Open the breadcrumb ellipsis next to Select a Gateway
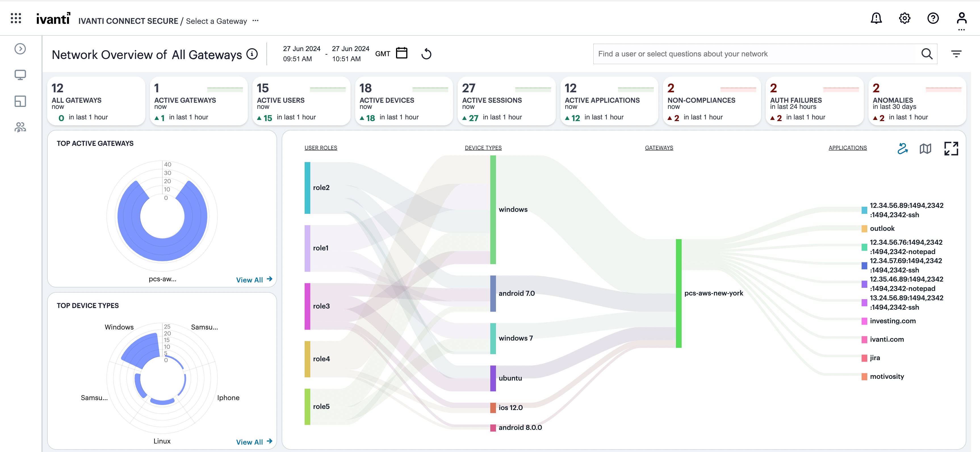980x452 pixels. [256, 21]
